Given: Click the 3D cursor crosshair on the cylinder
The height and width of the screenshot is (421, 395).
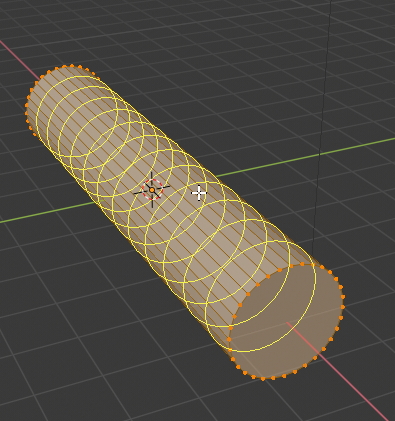Looking at the screenshot, I should [152, 190].
